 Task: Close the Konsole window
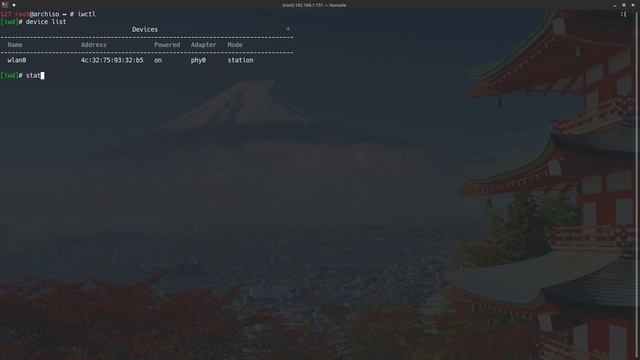(633, 5)
